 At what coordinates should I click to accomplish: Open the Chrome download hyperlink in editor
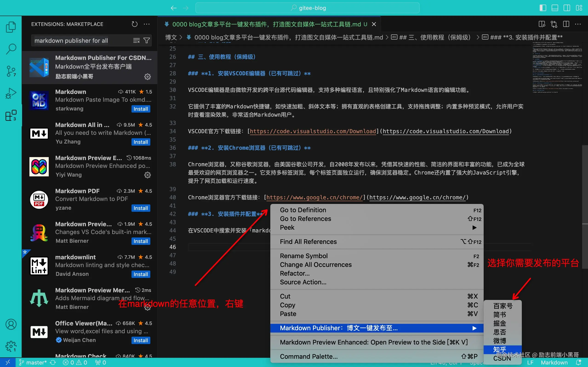click(314, 197)
